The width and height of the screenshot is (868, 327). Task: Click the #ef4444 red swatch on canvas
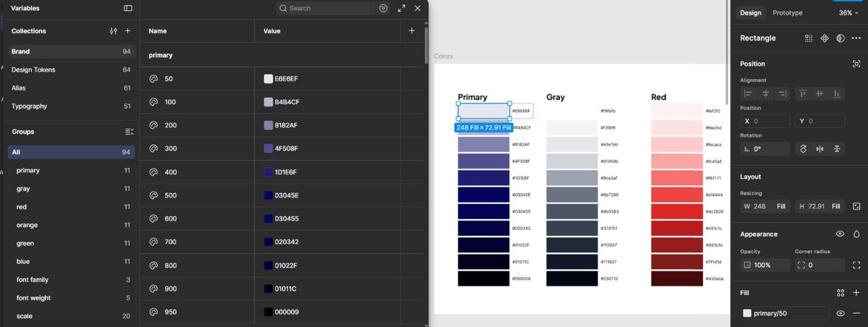click(677, 195)
